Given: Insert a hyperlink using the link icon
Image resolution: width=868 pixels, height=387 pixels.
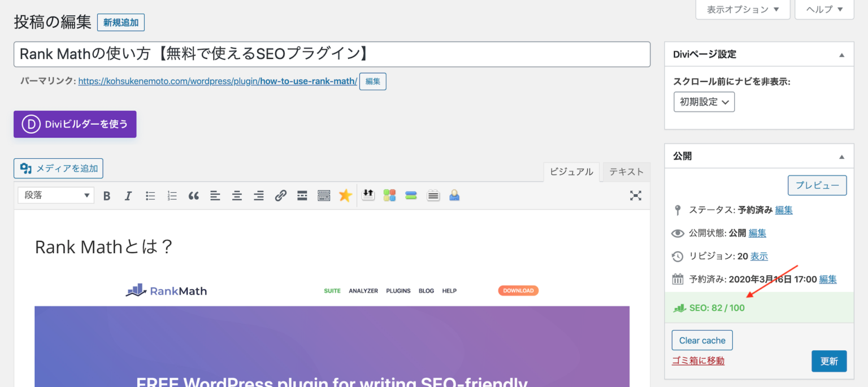Looking at the screenshot, I should click(280, 195).
